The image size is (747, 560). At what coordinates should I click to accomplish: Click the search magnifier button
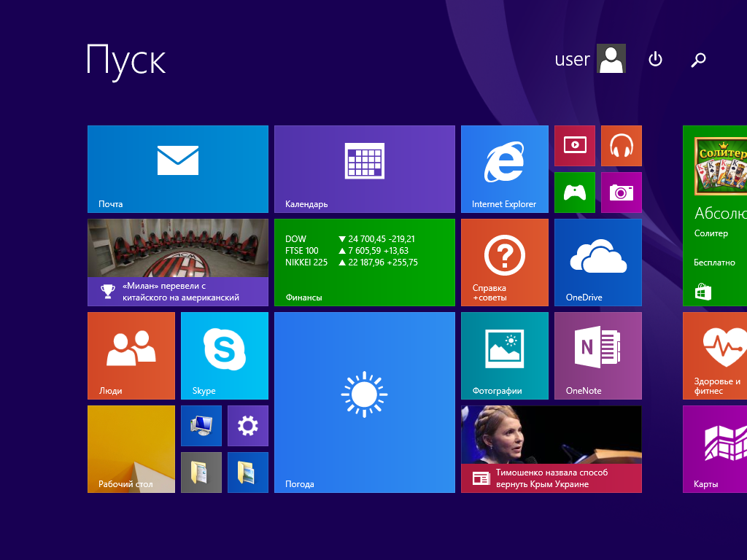[x=698, y=60]
